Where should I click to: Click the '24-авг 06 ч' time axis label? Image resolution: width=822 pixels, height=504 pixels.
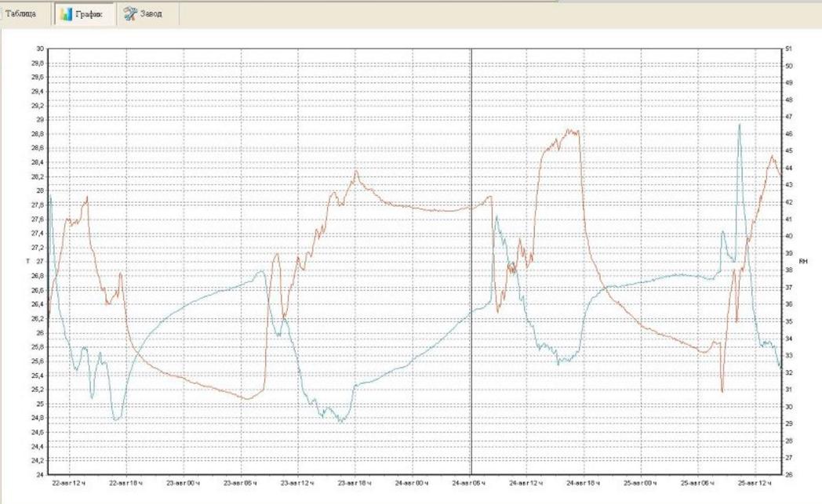tap(470, 484)
